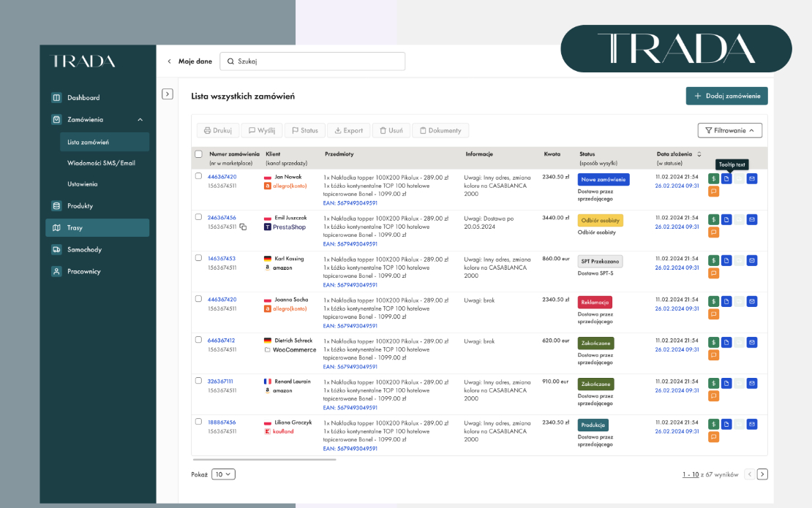This screenshot has height=508, width=812.
Task: Click the green payment icon in Jan Nowak's row
Action: click(713, 178)
